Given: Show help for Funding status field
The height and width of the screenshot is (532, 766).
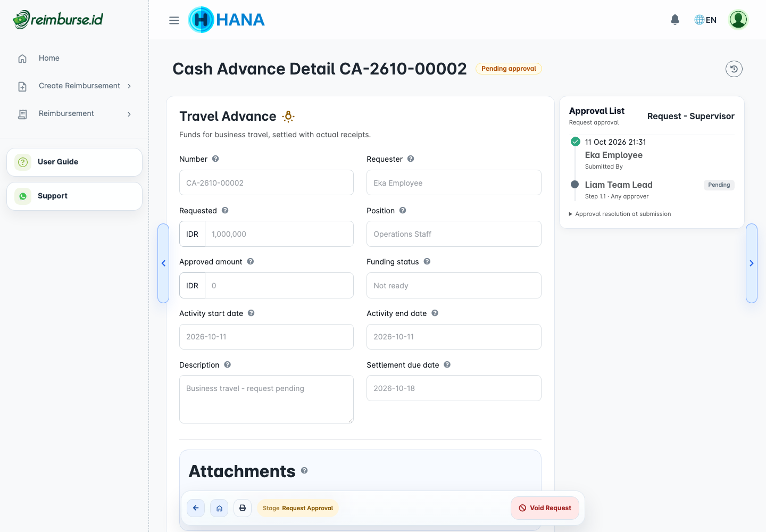Looking at the screenshot, I should (x=427, y=262).
